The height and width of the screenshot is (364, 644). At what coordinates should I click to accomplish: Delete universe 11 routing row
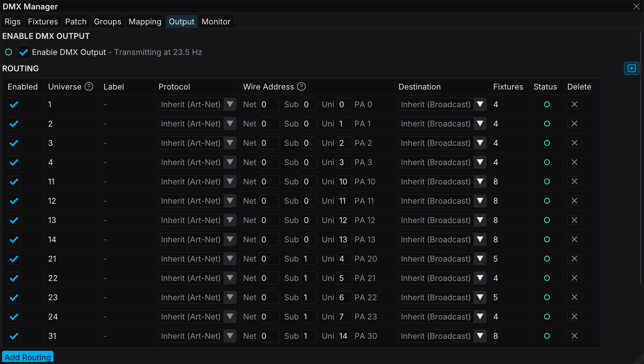coord(574,181)
